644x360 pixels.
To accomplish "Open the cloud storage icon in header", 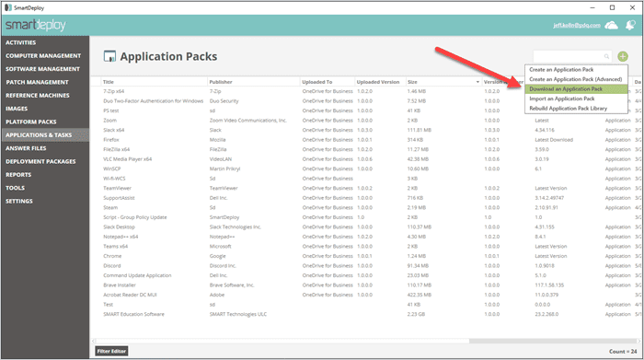I will pyautogui.click(x=611, y=26).
